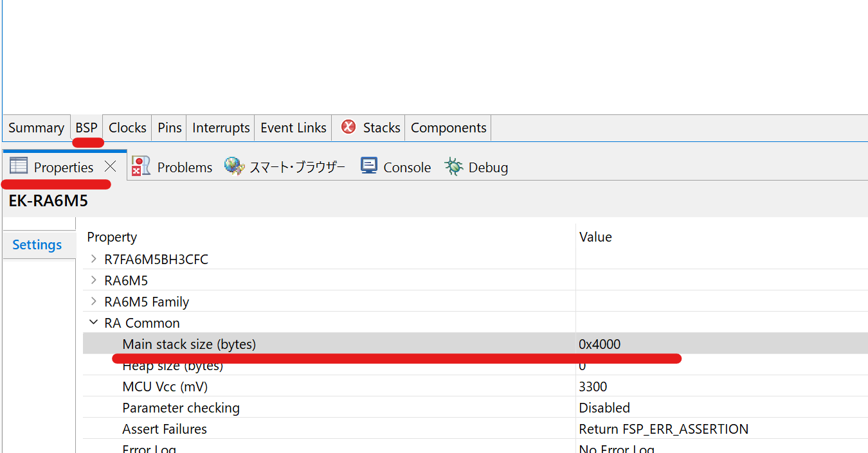Viewport: 868px width, 453px height.
Task: Expand the RA6M5 node
Action: point(94,281)
